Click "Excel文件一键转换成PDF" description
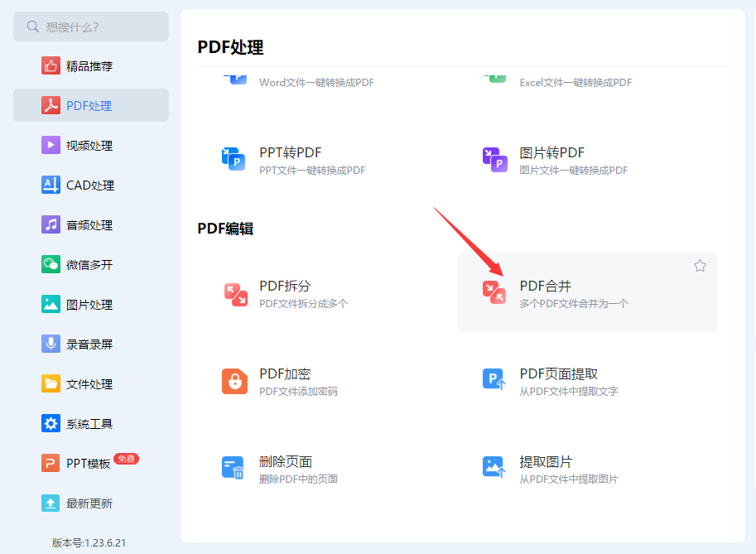Image resolution: width=756 pixels, height=554 pixels. pyautogui.click(x=575, y=83)
